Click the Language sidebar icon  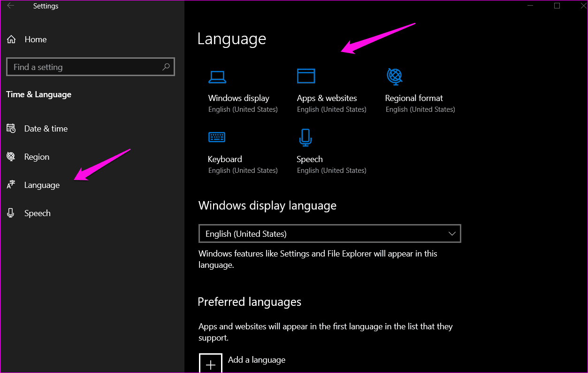11,185
